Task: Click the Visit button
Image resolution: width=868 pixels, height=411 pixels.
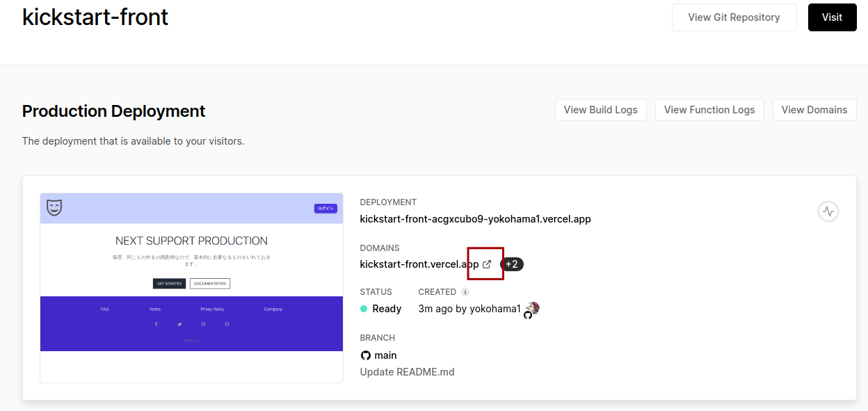Action: coord(832,17)
